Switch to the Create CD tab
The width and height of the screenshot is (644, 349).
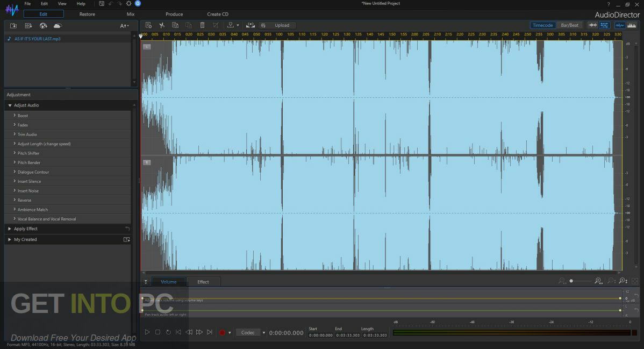point(218,14)
